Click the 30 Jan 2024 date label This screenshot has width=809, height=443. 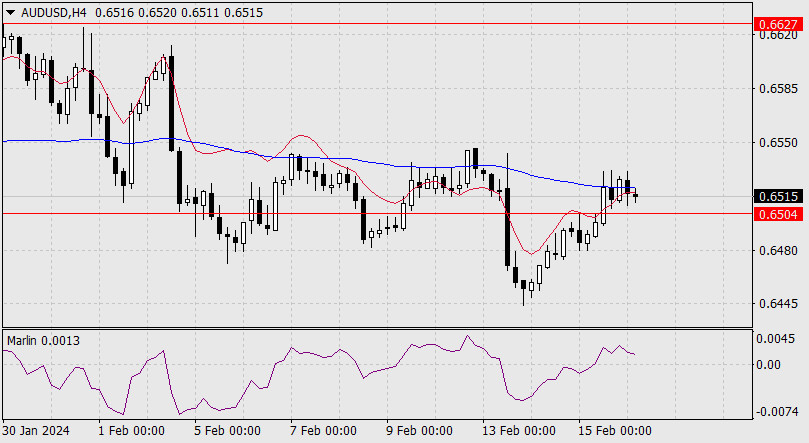point(36,431)
